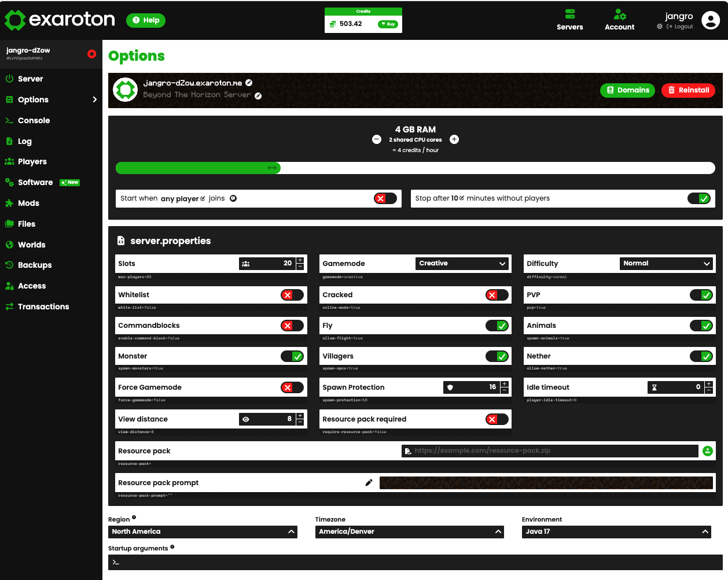The width and height of the screenshot is (728, 580).
Task: Disable the Fly switch
Action: [x=497, y=326]
